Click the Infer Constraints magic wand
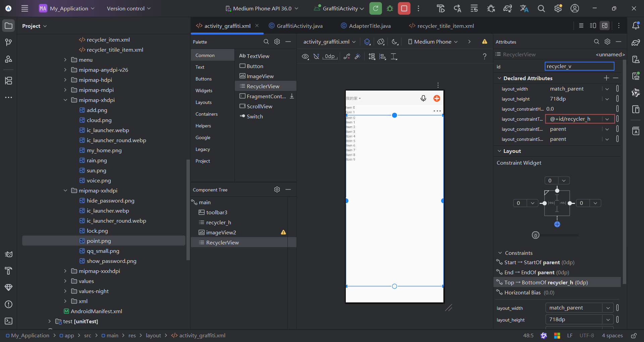The image size is (644, 342). point(358,56)
